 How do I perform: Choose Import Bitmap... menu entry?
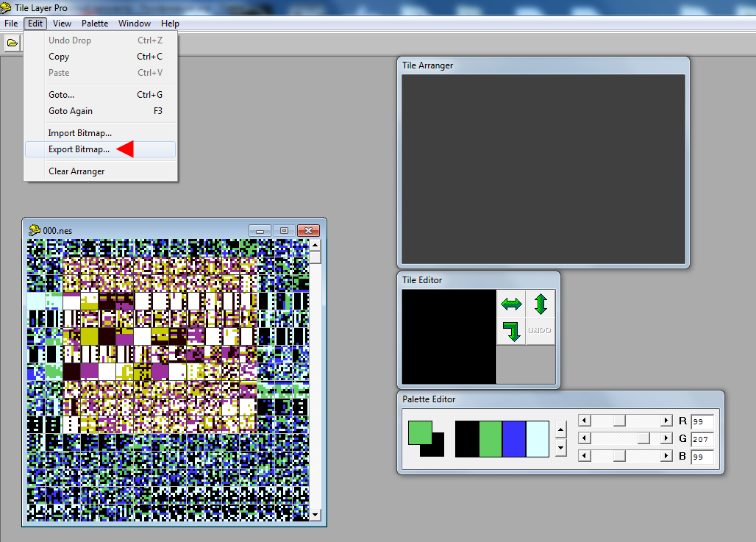pyautogui.click(x=79, y=133)
